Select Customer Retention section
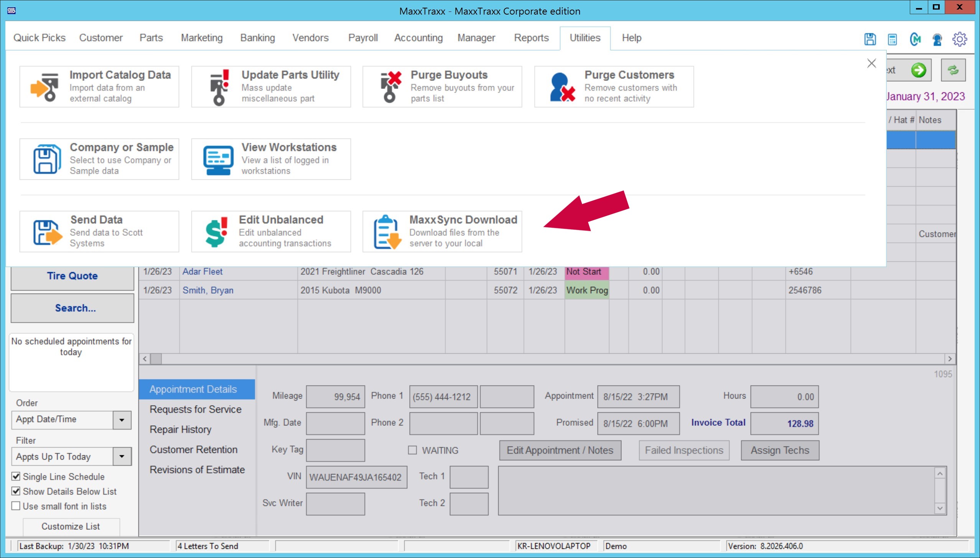Screen dimensions: 980x558 point(194,450)
